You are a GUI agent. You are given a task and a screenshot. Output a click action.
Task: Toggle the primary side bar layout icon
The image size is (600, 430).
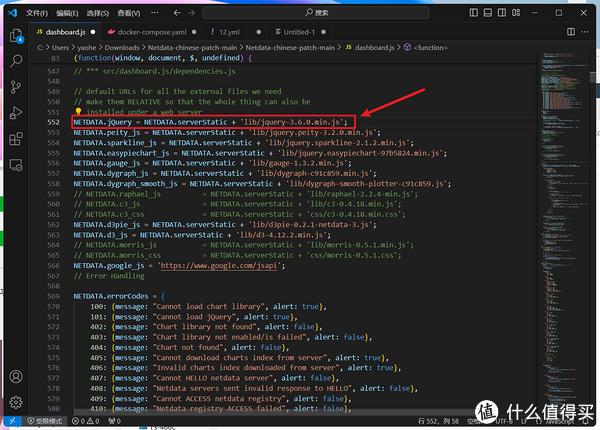[x=474, y=13]
